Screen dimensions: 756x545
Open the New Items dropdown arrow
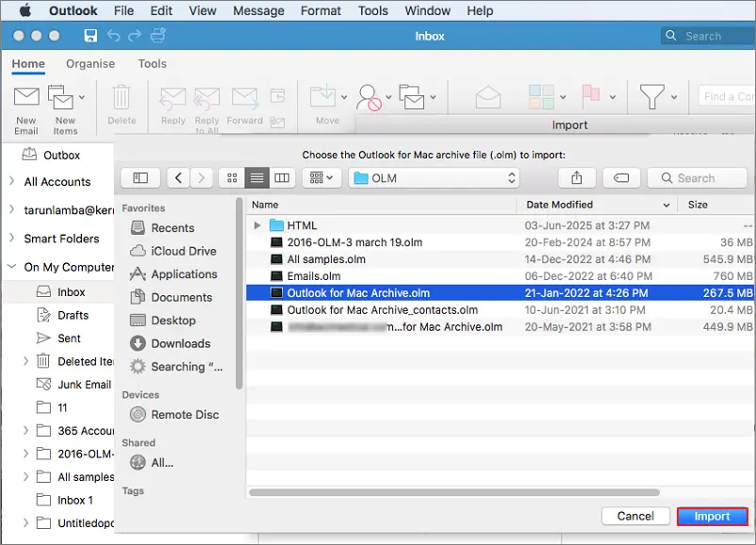tap(82, 97)
